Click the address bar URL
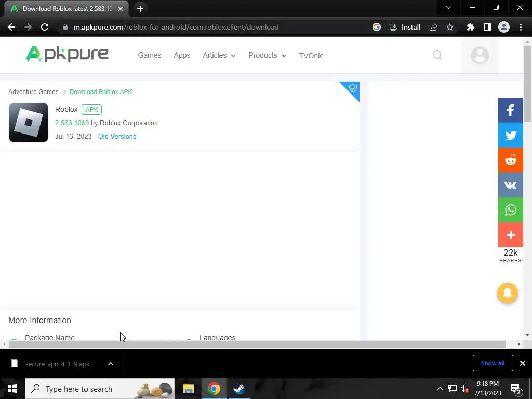 pos(176,27)
